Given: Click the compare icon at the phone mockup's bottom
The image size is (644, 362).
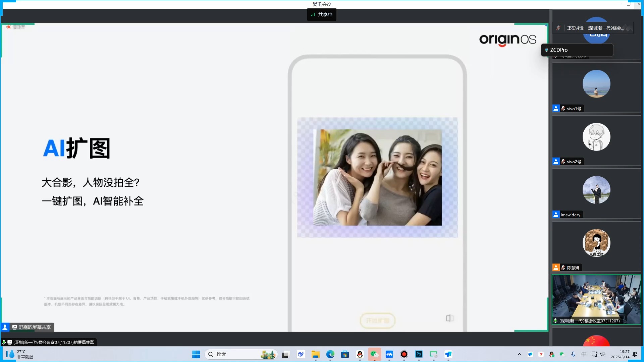Looking at the screenshot, I should point(449,318).
